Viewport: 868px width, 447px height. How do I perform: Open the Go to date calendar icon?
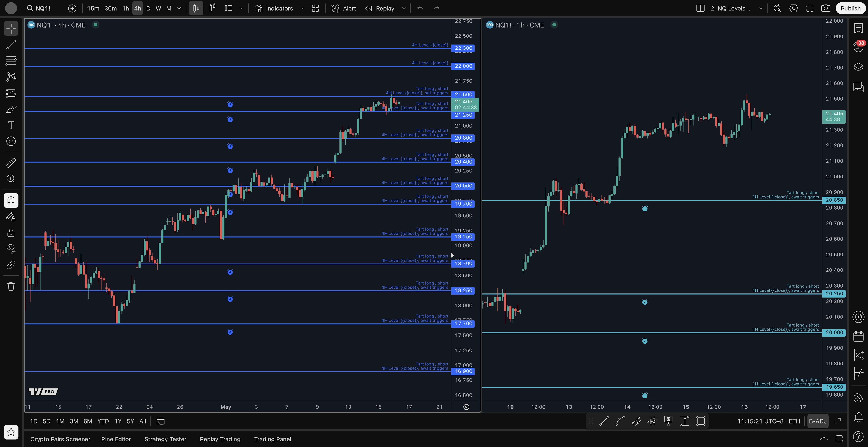click(x=160, y=421)
